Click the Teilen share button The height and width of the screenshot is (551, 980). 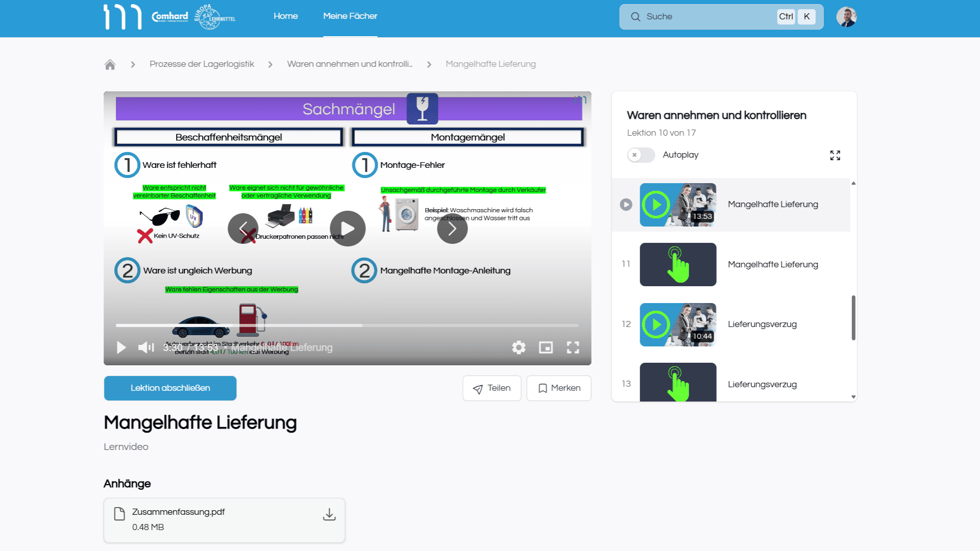(492, 388)
